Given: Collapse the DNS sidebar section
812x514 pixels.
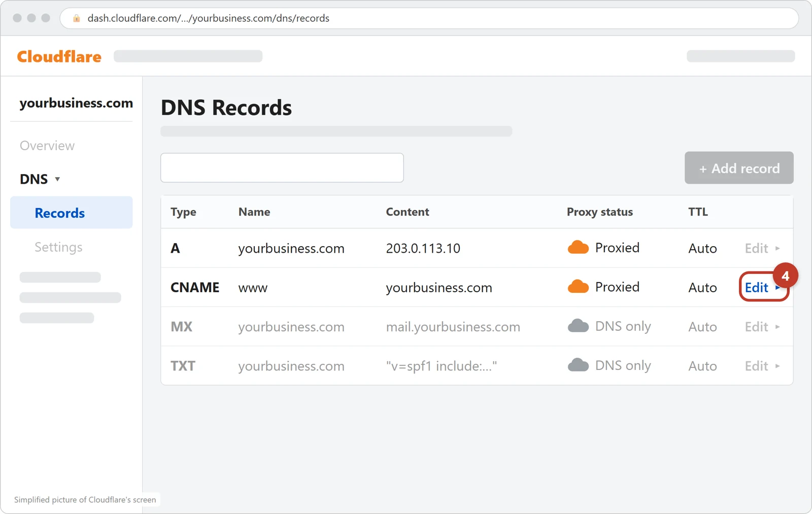Looking at the screenshot, I should pyautogui.click(x=40, y=179).
